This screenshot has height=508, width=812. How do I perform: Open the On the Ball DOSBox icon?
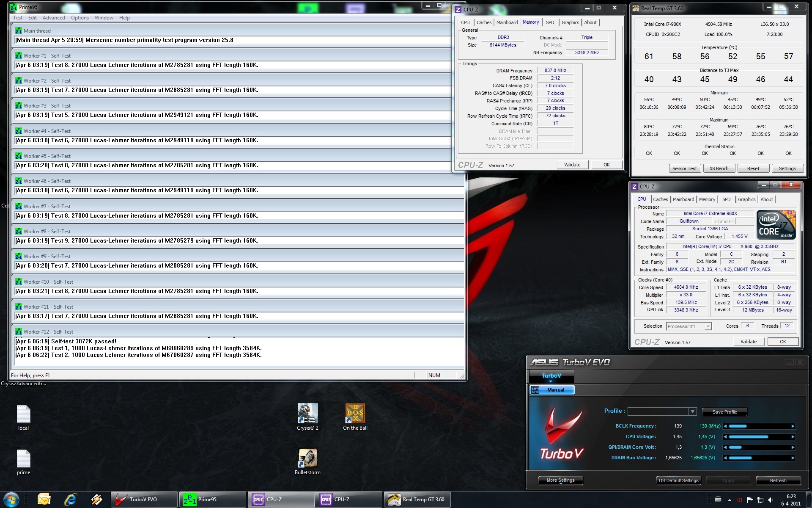tap(355, 414)
